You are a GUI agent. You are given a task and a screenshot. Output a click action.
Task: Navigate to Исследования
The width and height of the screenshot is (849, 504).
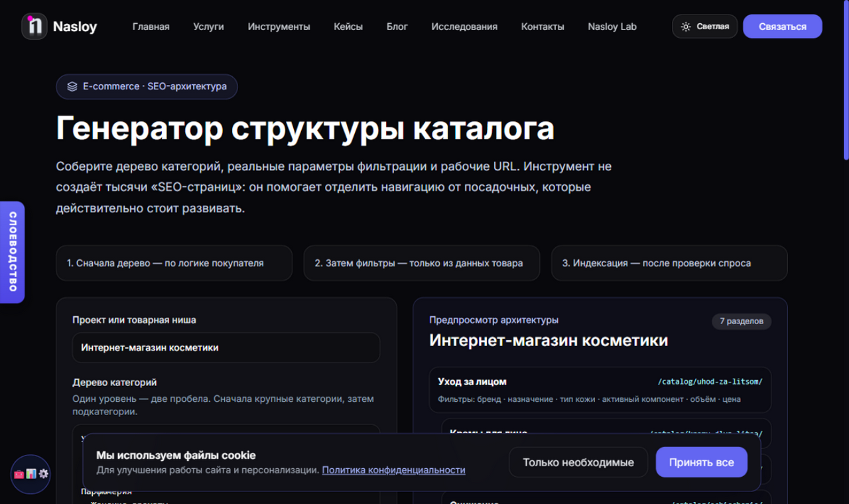[x=464, y=27]
